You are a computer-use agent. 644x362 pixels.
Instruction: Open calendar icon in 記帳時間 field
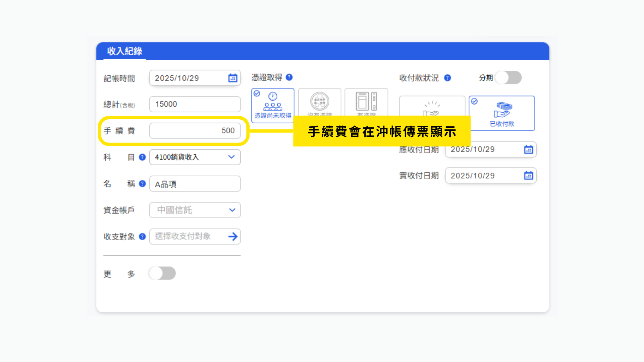tap(233, 78)
